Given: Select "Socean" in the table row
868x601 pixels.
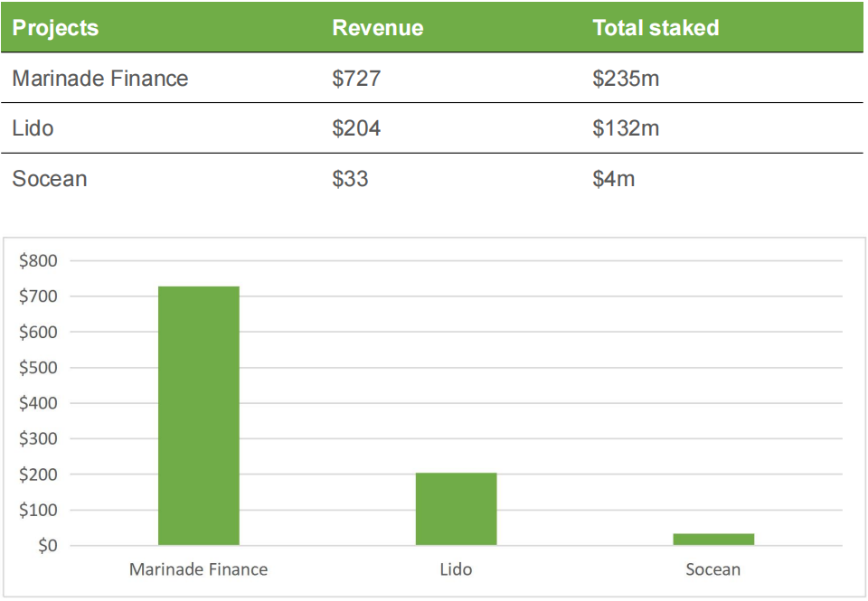Looking at the screenshot, I should click(x=50, y=179).
